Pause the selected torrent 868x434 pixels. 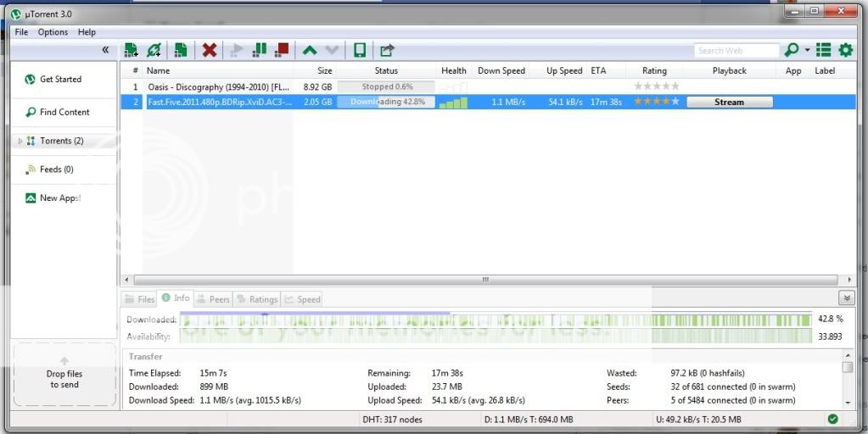point(260,51)
